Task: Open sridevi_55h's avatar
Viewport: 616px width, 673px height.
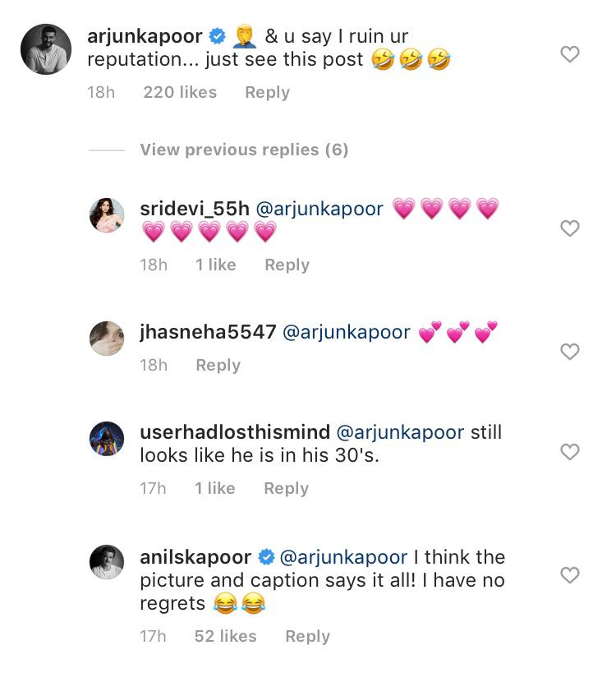Action: (107, 215)
